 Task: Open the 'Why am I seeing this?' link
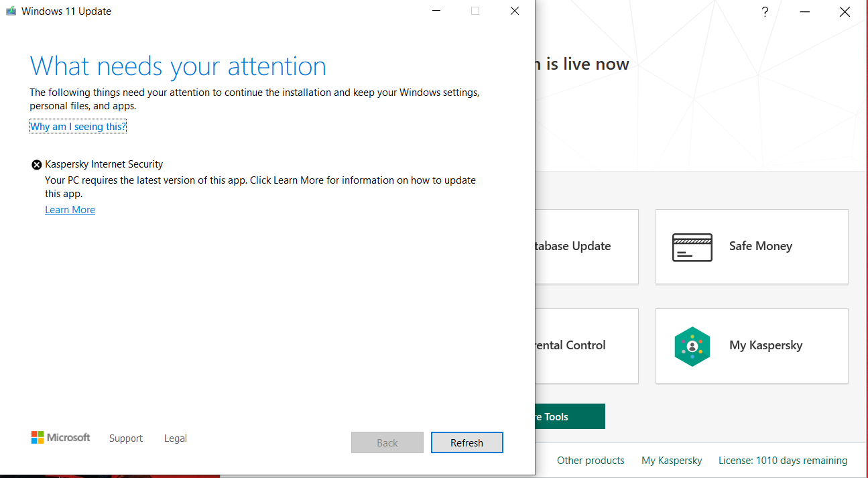click(78, 126)
